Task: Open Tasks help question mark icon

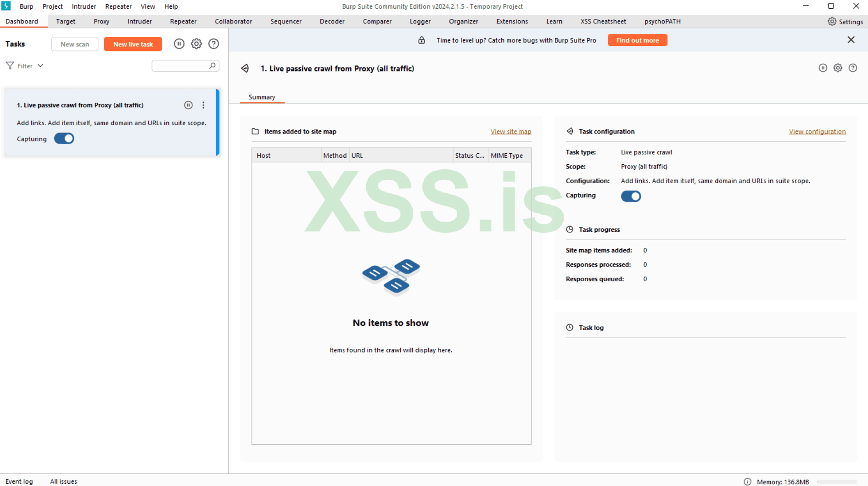Action: pos(213,44)
